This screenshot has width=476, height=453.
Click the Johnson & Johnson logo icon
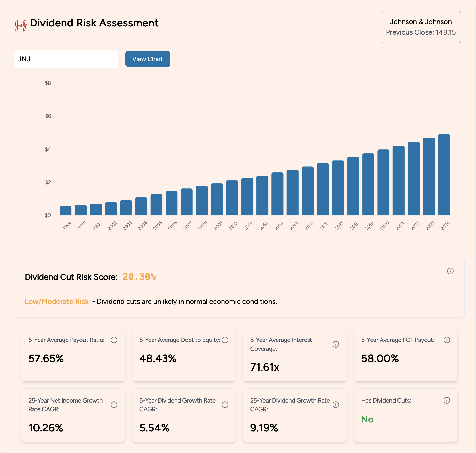point(21,25)
